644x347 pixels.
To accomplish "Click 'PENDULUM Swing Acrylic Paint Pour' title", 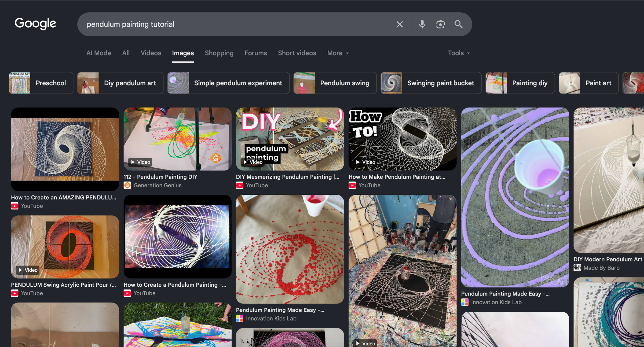I will tap(63, 285).
